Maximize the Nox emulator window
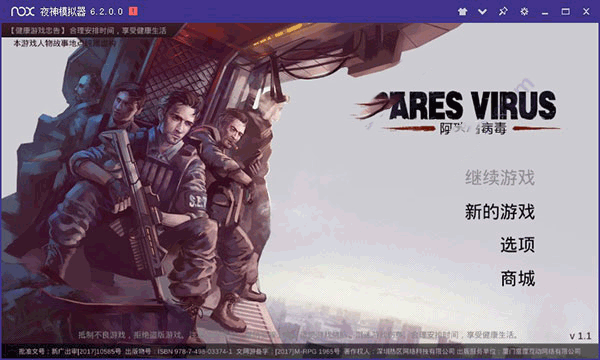600x360 pixels. pos(565,11)
